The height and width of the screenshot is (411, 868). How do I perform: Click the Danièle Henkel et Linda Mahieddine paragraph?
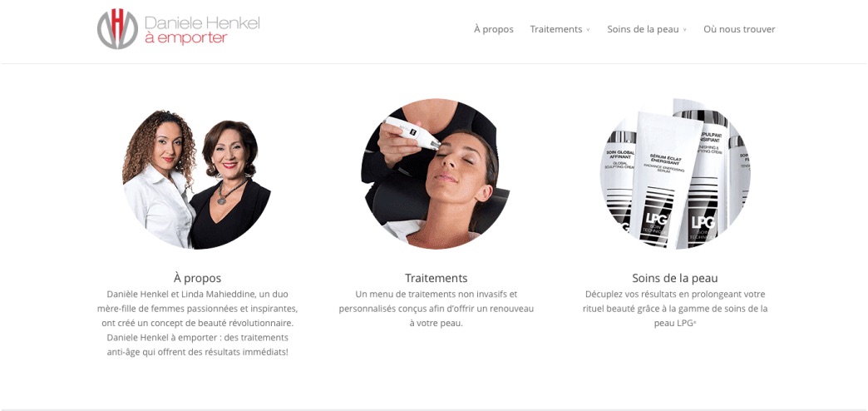pyautogui.click(x=197, y=323)
